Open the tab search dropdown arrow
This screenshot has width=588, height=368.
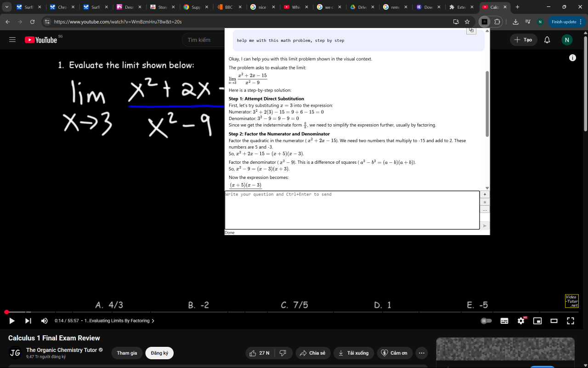pyautogui.click(x=6, y=7)
